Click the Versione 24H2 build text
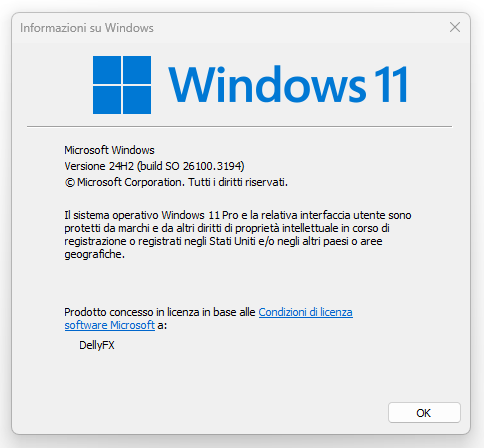This screenshot has height=448, width=484. 154,166
